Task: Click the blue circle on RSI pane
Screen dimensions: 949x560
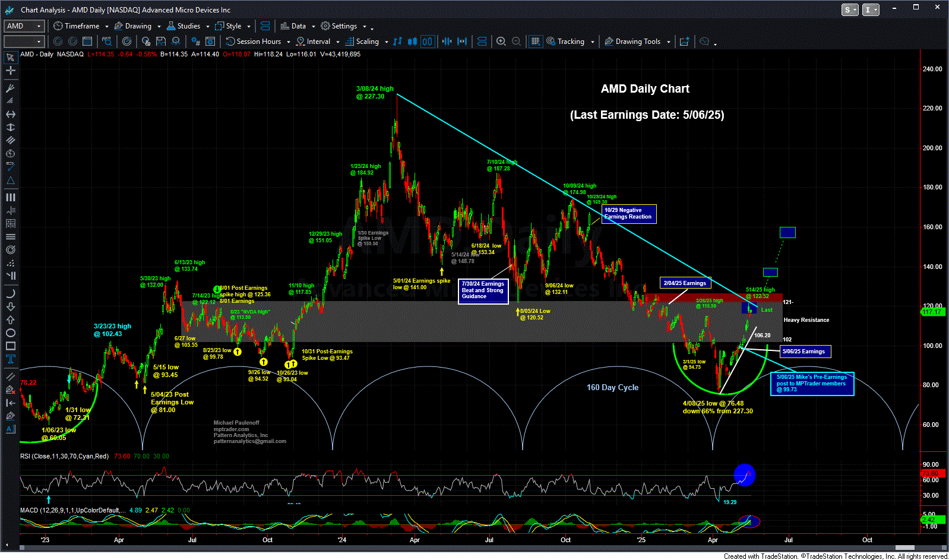Action: [x=744, y=474]
